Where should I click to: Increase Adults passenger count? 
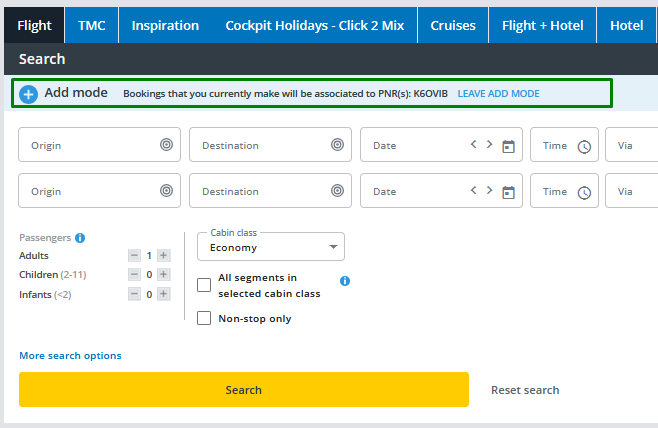click(164, 256)
